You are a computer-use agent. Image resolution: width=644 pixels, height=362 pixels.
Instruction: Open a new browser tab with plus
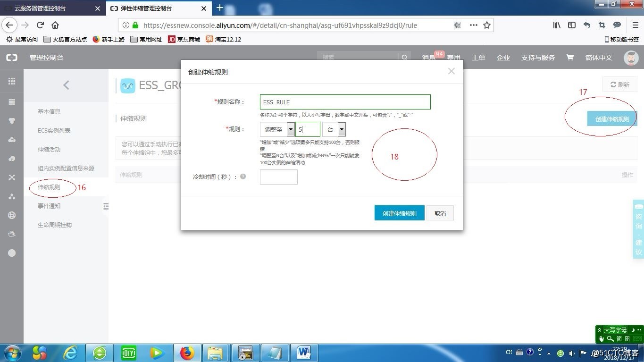tap(219, 8)
